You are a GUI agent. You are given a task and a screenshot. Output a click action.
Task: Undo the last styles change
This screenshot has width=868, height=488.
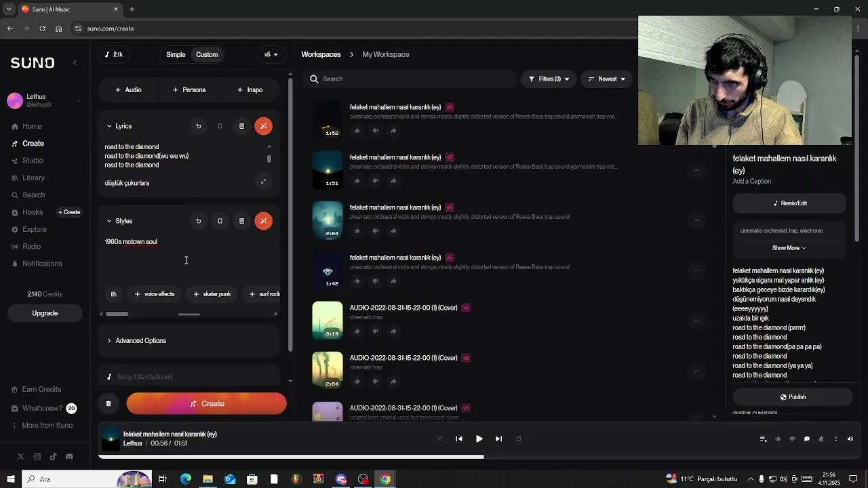pos(199,221)
